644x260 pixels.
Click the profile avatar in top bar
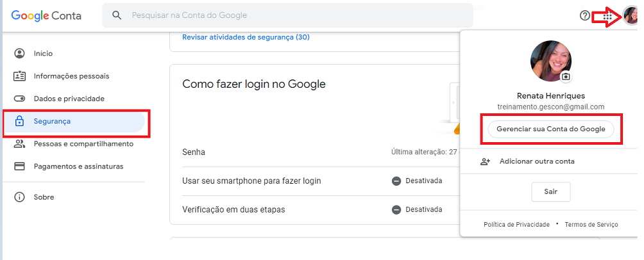coord(631,16)
